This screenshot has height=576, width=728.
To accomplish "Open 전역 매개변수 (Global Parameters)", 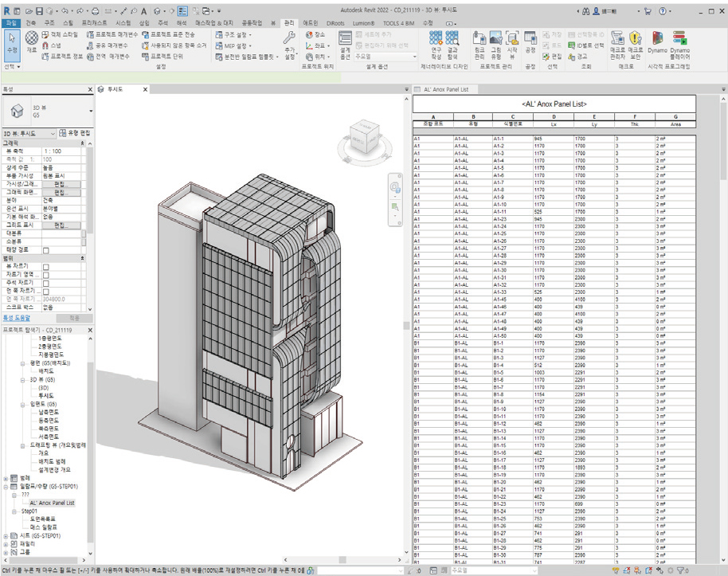I will [108, 57].
